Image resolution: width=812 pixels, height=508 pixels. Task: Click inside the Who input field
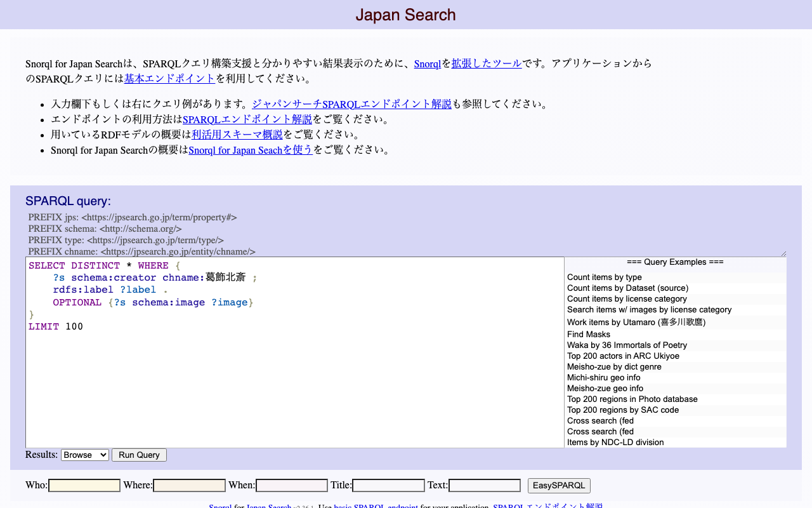pyautogui.click(x=84, y=485)
